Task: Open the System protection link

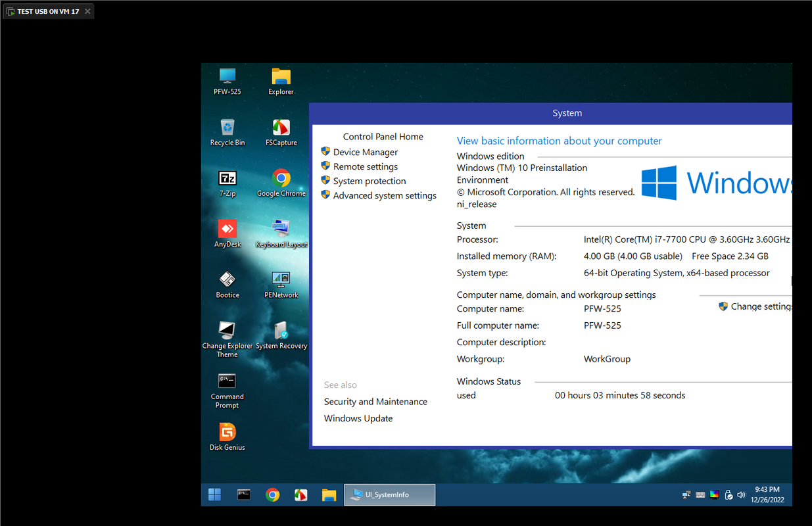Action: [x=370, y=181]
